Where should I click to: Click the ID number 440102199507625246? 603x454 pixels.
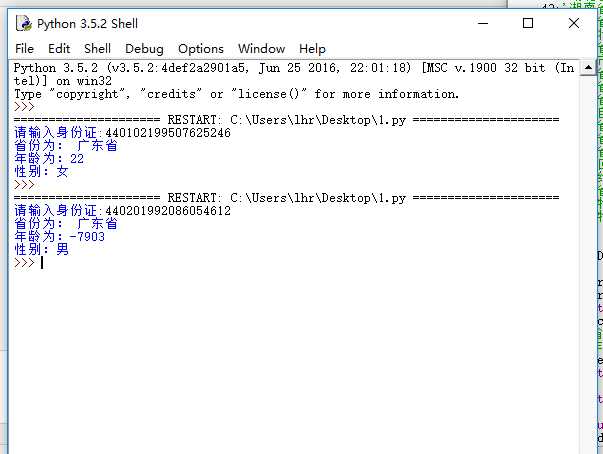[168, 133]
